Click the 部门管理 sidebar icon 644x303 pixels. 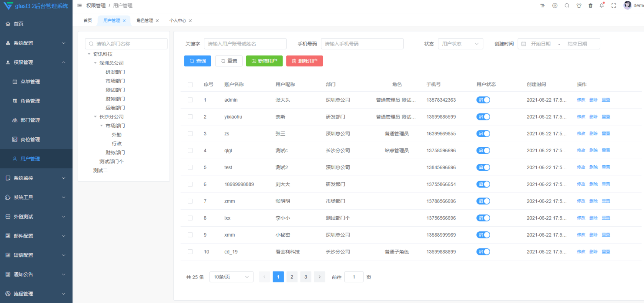(x=15, y=120)
